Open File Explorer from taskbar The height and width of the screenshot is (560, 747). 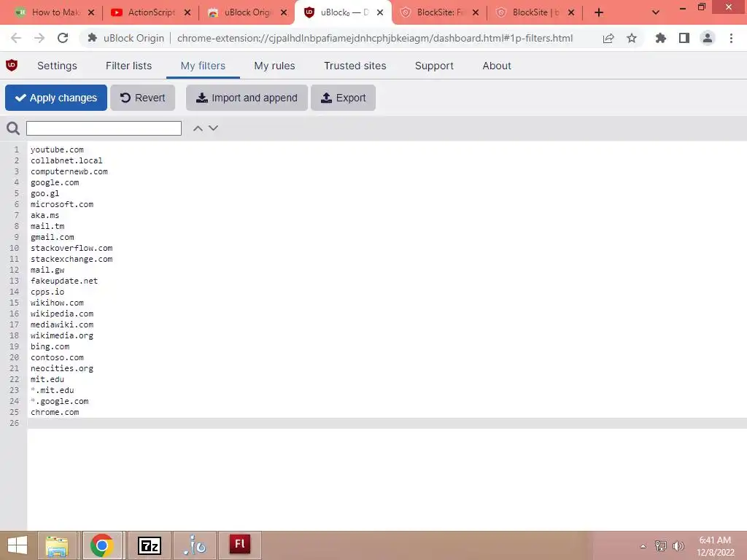(57, 545)
